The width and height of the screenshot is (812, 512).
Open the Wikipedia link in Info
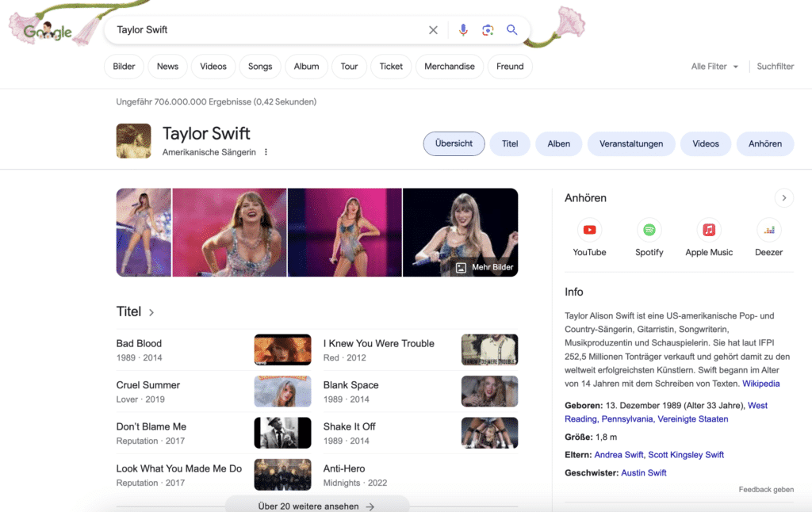click(x=760, y=384)
